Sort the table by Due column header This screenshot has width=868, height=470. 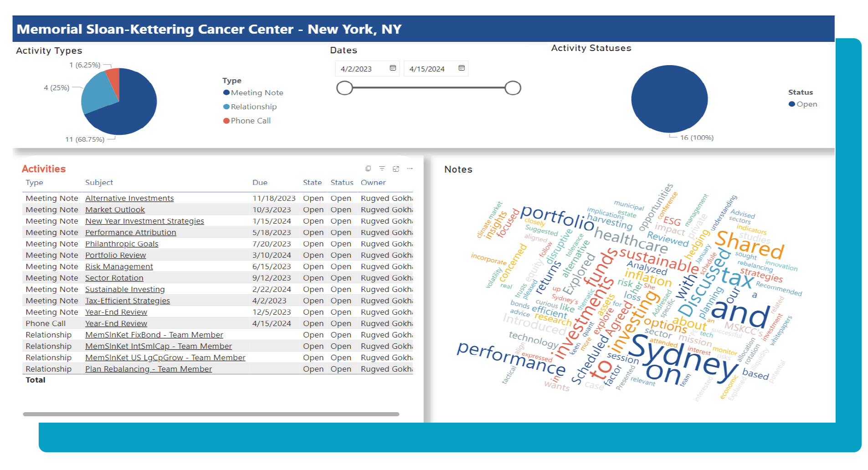(260, 183)
